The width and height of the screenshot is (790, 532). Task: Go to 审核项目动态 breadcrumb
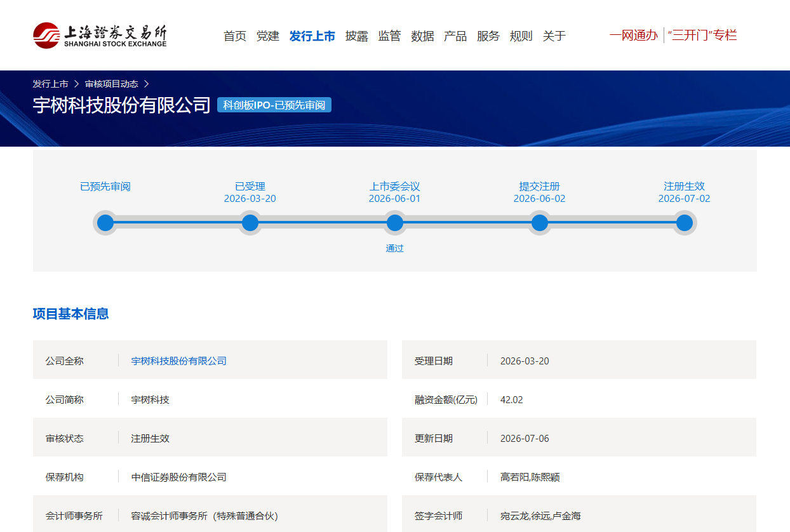click(x=112, y=84)
